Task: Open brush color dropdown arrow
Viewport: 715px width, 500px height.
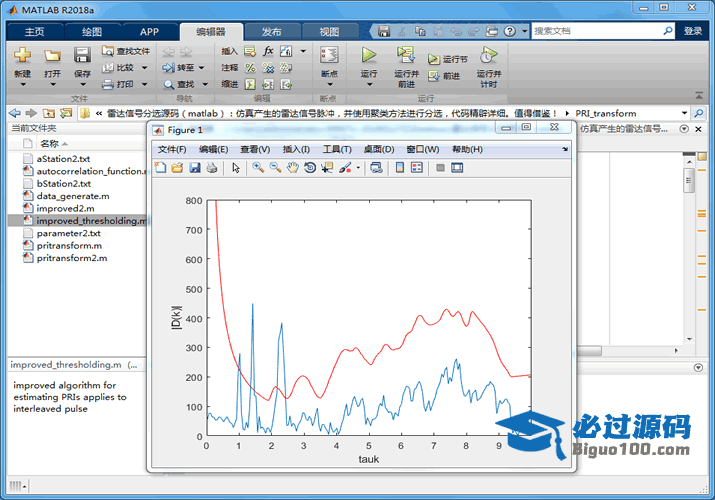Action: point(358,168)
